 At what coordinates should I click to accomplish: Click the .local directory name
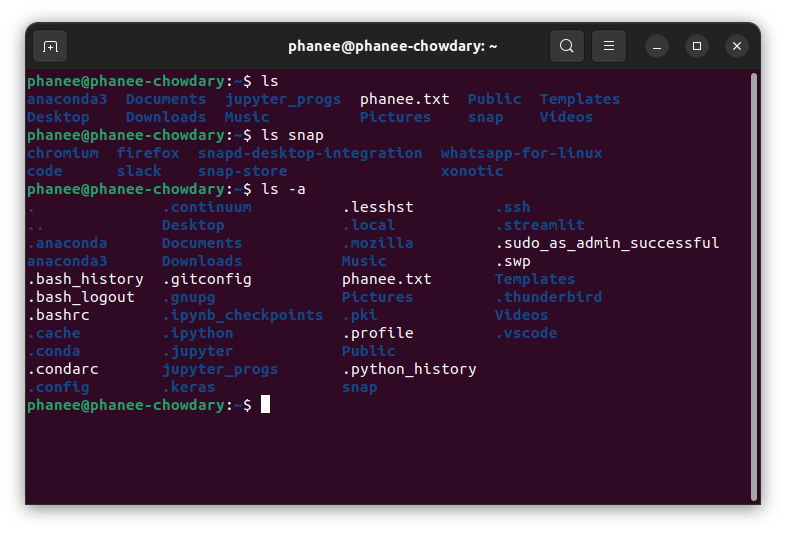[368, 225]
